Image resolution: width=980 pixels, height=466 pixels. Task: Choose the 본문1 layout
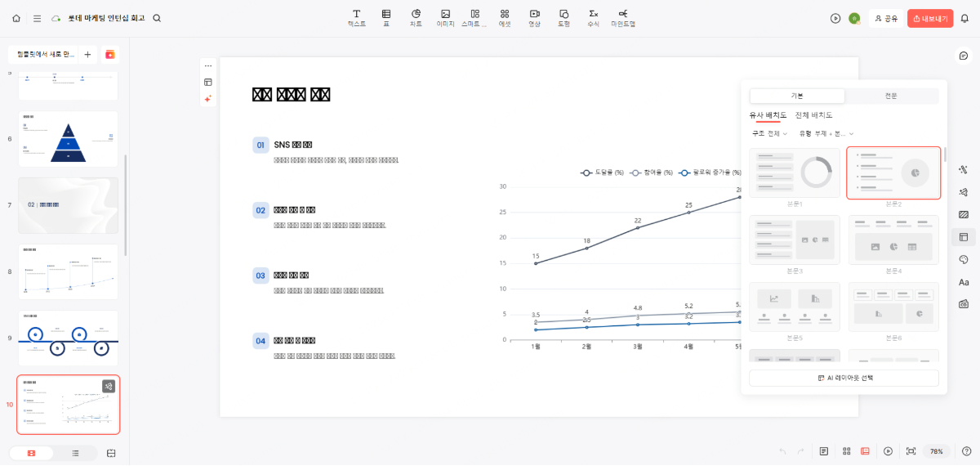coord(795,173)
